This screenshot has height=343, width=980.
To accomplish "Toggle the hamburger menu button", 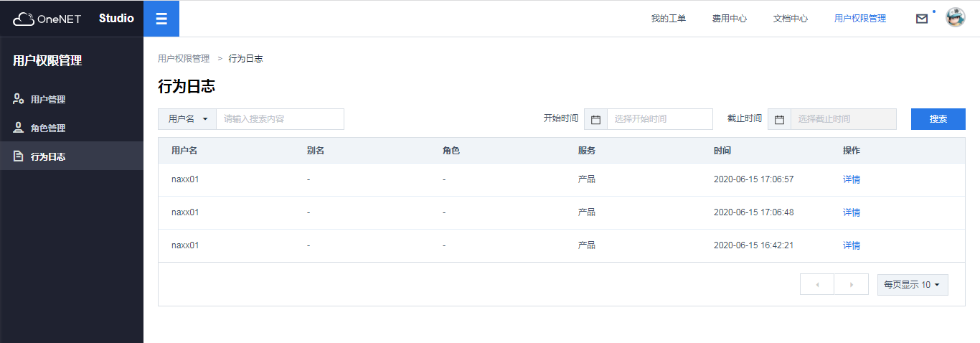I will (x=161, y=19).
